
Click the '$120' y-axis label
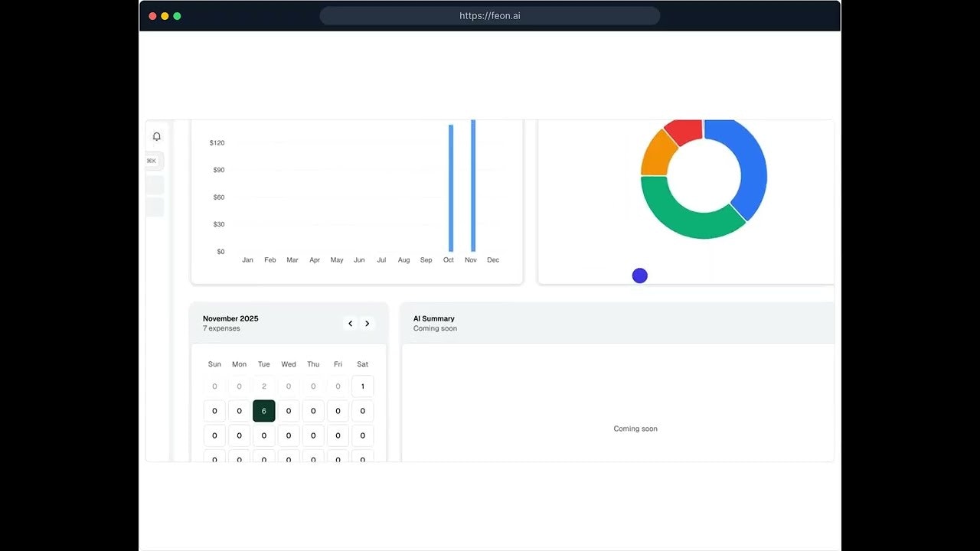click(x=217, y=143)
